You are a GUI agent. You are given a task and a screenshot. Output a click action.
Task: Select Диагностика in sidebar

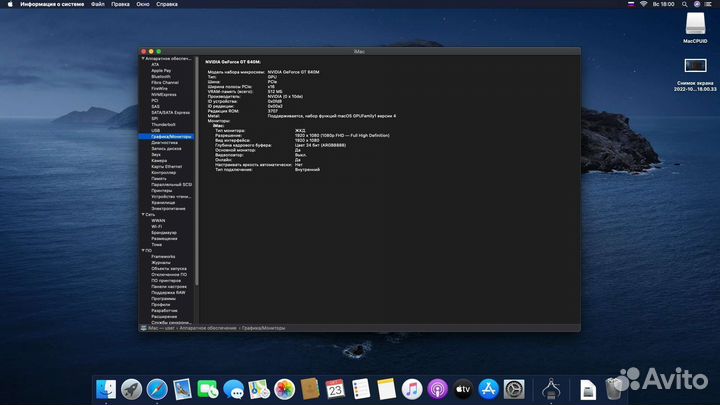point(164,142)
